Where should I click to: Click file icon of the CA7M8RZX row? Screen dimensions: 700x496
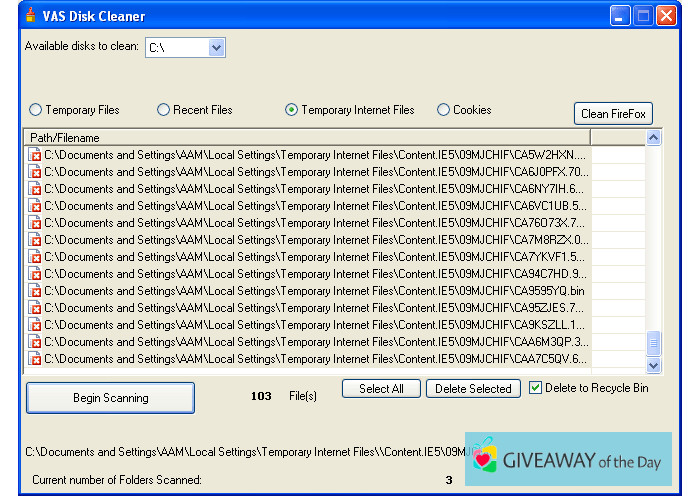pyautogui.click(x=35, y=240)
